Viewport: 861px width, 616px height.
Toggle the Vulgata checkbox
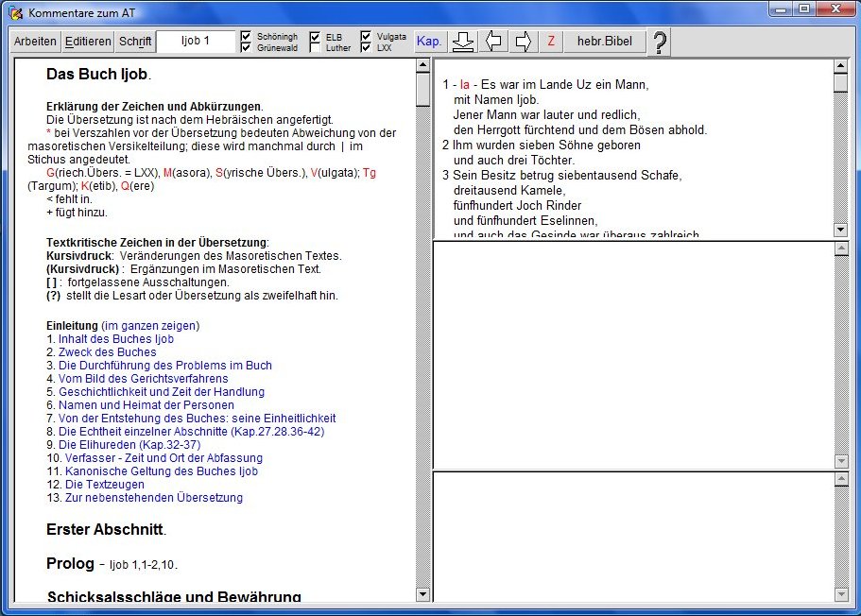366,36
